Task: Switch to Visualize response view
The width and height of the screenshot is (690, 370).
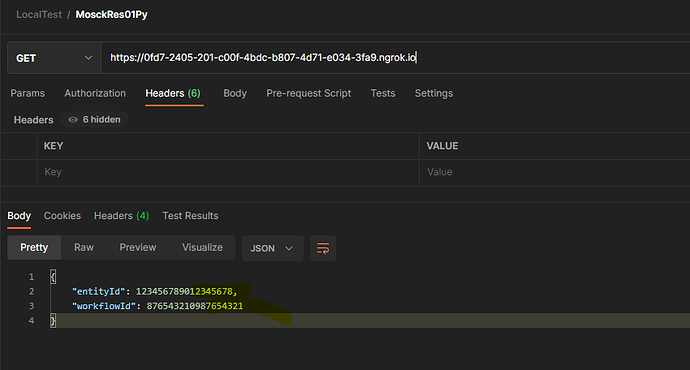Action: click(x=202, y=248)
